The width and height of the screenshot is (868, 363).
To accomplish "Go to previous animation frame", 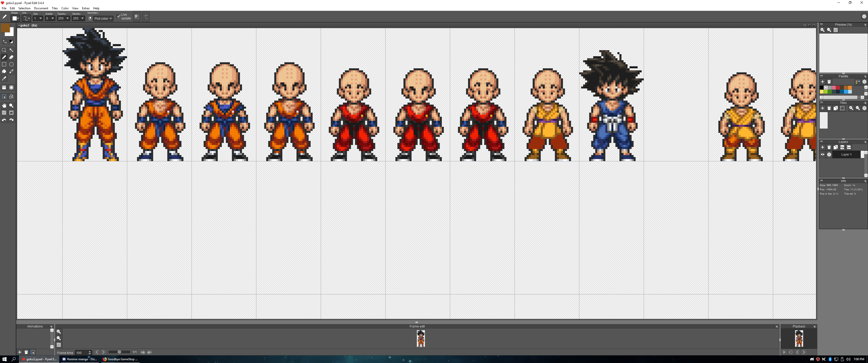I will point(97,352).
